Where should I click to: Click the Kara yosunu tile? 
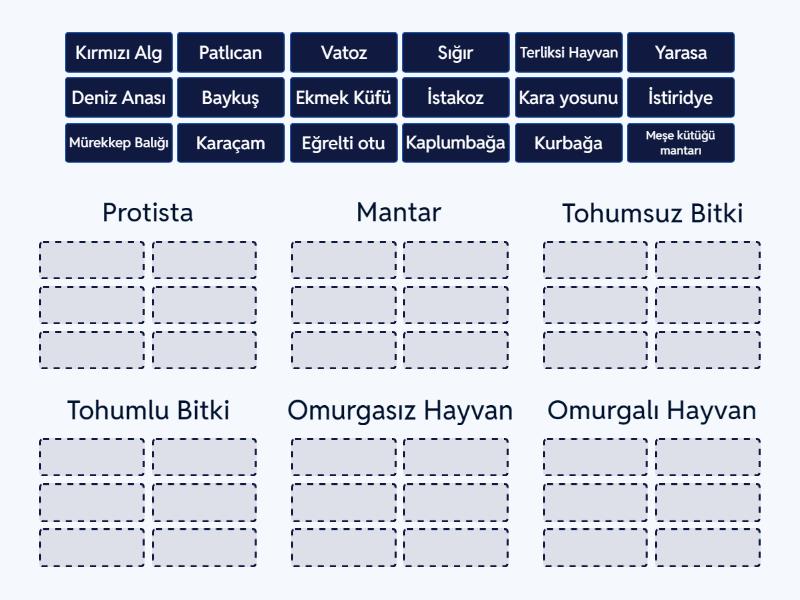[x=568, y=97]
